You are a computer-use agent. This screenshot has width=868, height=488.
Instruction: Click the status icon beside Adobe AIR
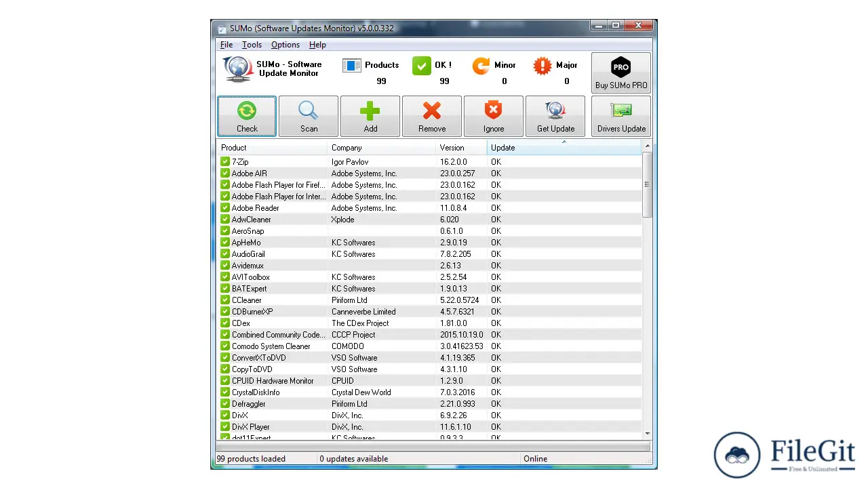tap(225, 174)
